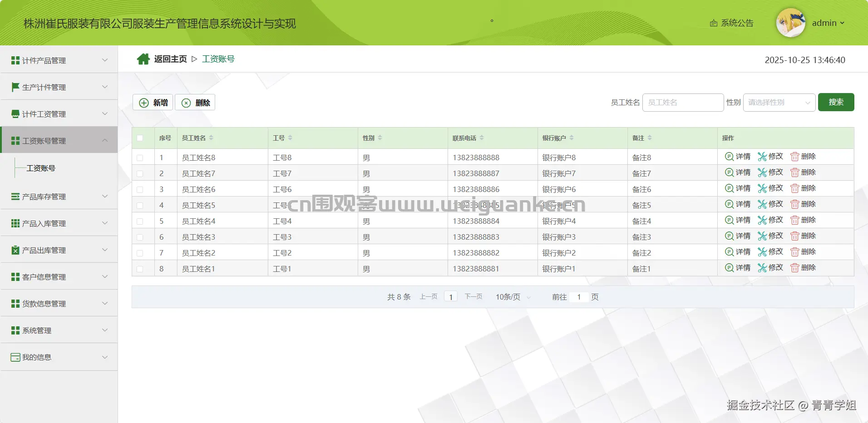The height and width of the screenshot is (423, 868).
Task: Click the edit tools icon for 员工姓名5
Action: [x=762, y=204]
